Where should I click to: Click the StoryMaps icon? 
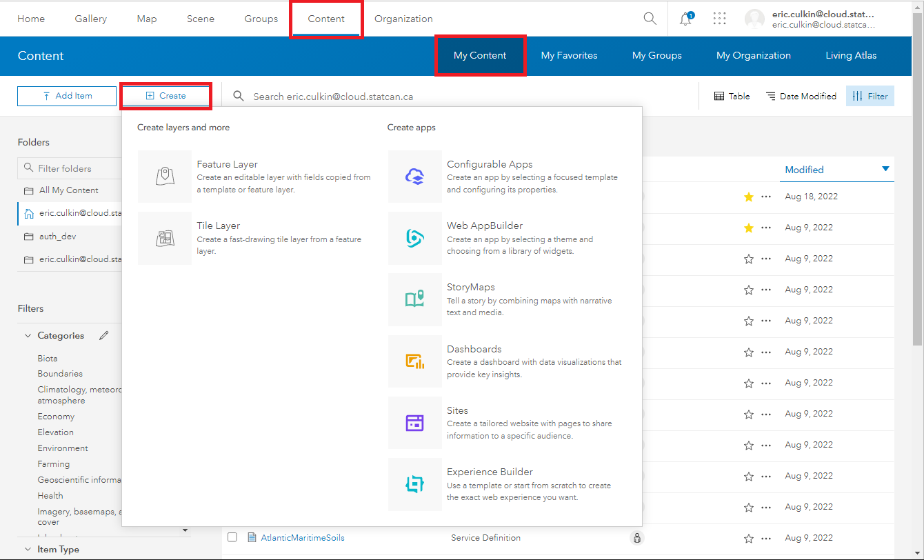pyautogui.click(x=415, y=299)
